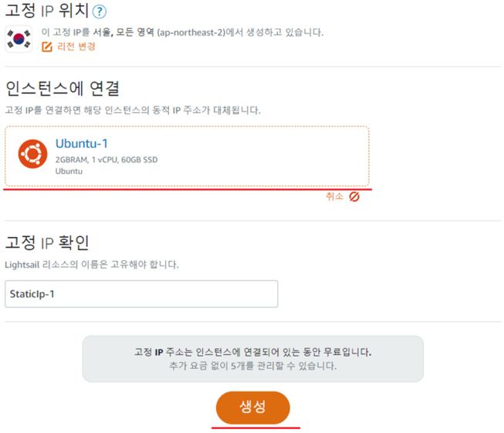Click the circle-slash cancel icon
This screenshot has width=504, height=433.
pos(354,196)
